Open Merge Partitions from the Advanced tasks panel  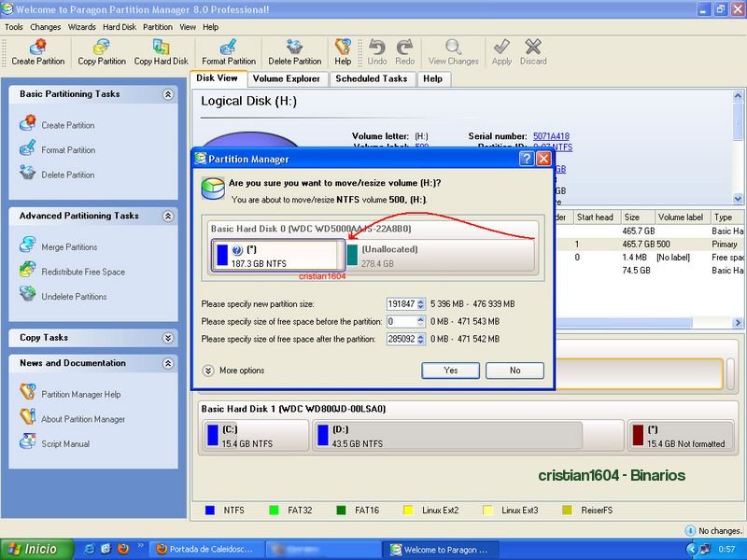click(68, 247)
